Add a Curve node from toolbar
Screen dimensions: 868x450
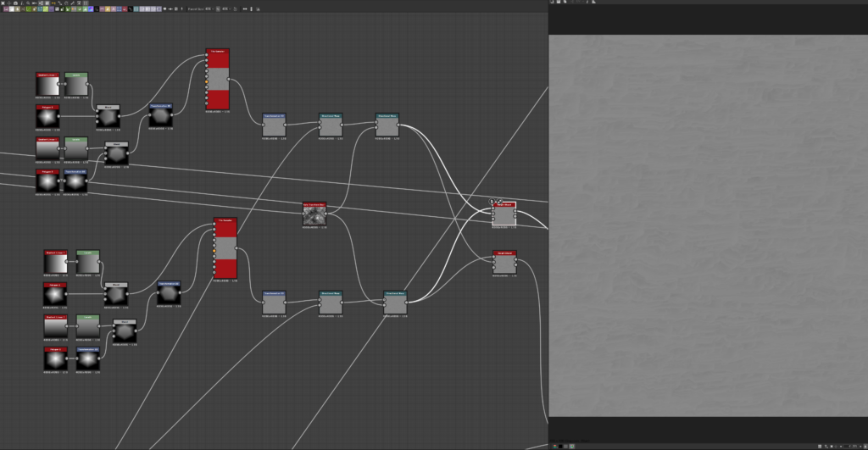[x=29, y=8]
